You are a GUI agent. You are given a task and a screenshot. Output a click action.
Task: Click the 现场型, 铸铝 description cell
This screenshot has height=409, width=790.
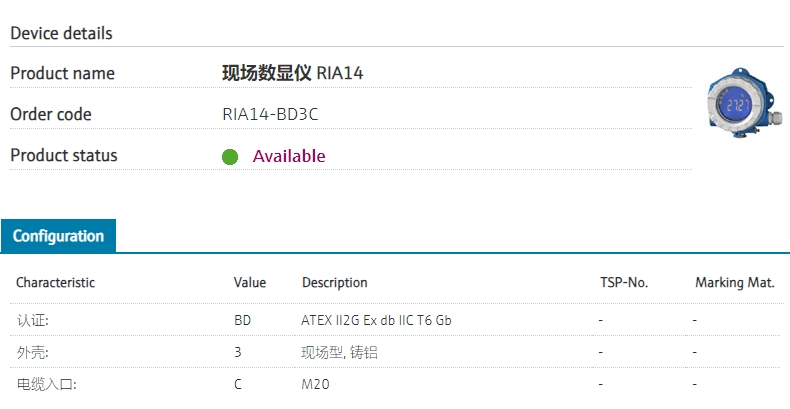click(x=339, y=352)
